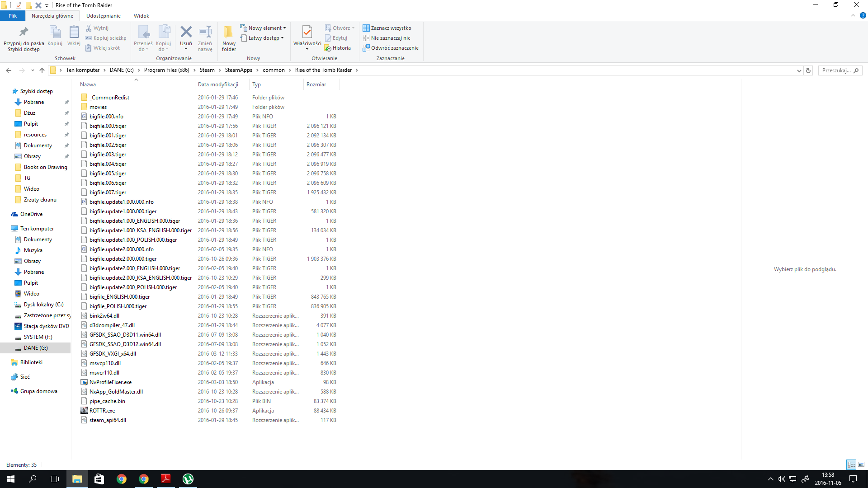This screenshot has height=488, width=868.
Task: Sort by Data modyfikacji column
Action: tap(222, 84)
